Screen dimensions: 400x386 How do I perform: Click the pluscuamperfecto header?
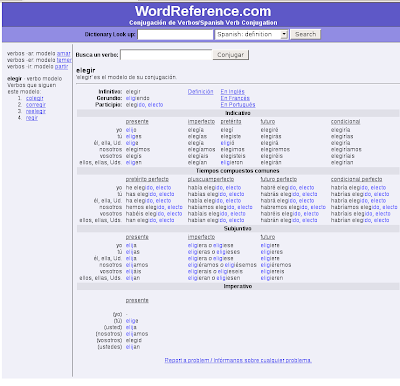click(x=211, y=179)
